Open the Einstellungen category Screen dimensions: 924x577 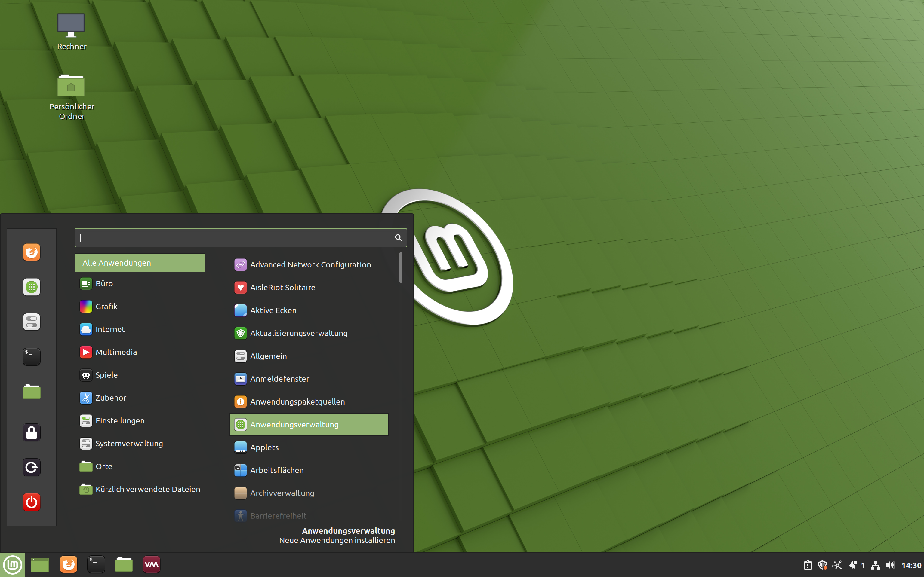click(120, 420)
